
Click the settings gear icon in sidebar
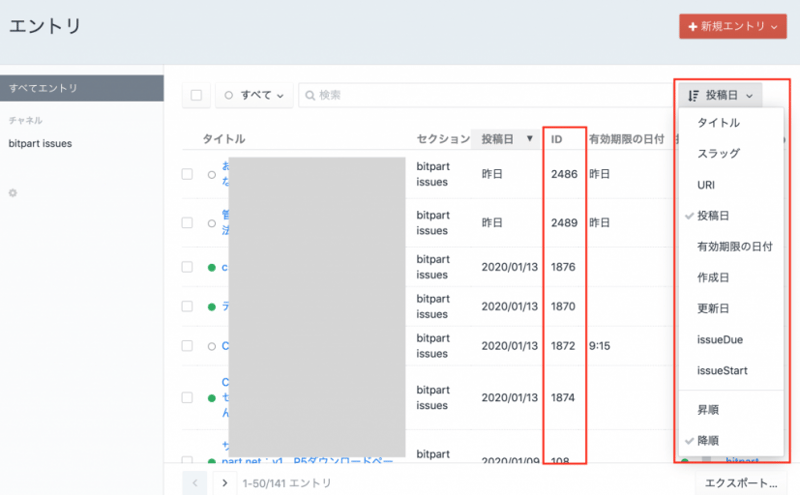click(13, 193)
